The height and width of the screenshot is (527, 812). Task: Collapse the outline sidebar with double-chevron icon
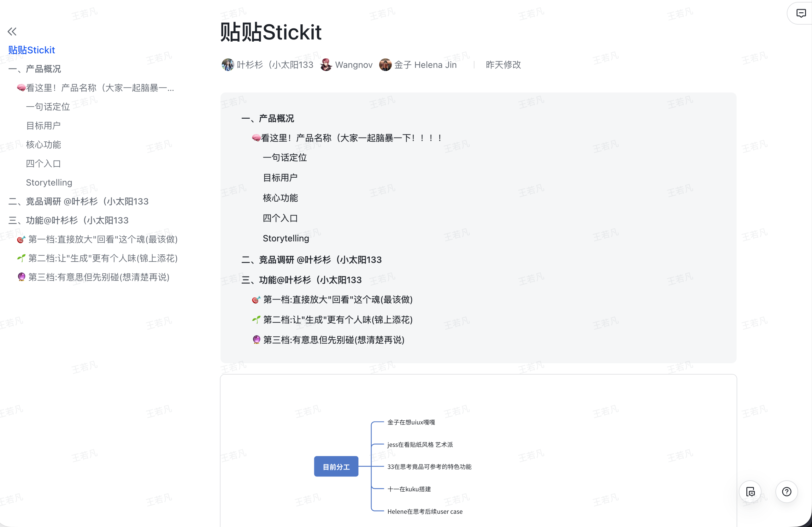pos(12,32)
